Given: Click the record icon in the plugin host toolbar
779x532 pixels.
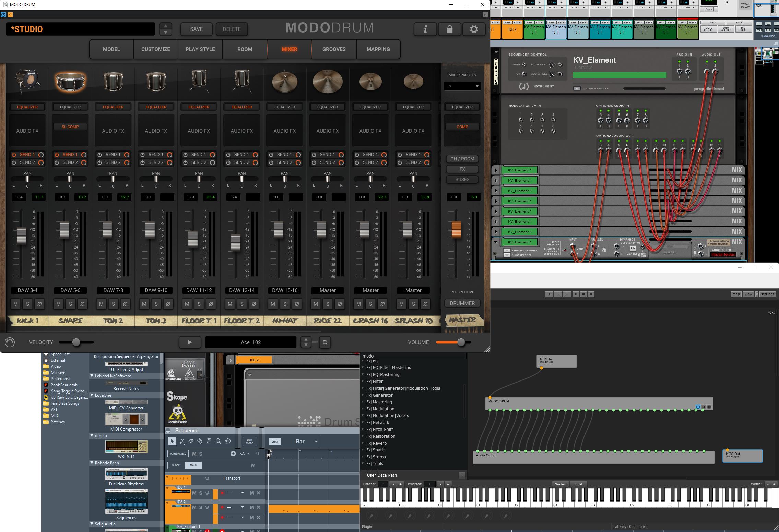Looking at the screenshot, I should [x=591, y=294].
